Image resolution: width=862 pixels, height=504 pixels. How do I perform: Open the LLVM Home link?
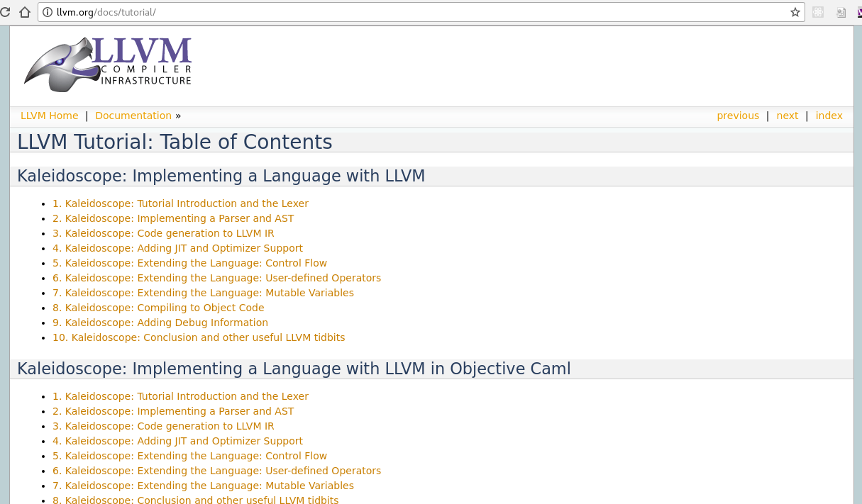(50, 116)
